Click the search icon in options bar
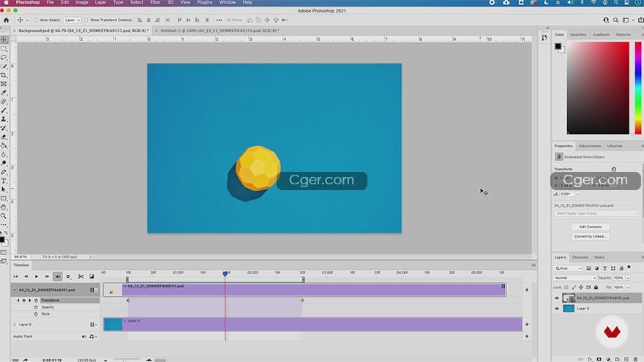 (615, 20)
